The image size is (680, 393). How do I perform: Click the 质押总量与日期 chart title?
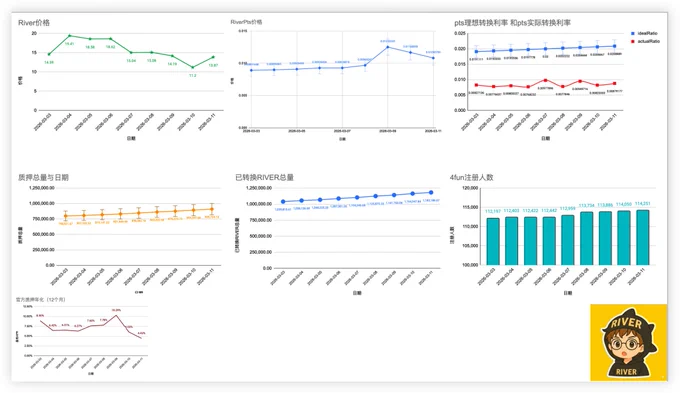[x=43, y=177]
